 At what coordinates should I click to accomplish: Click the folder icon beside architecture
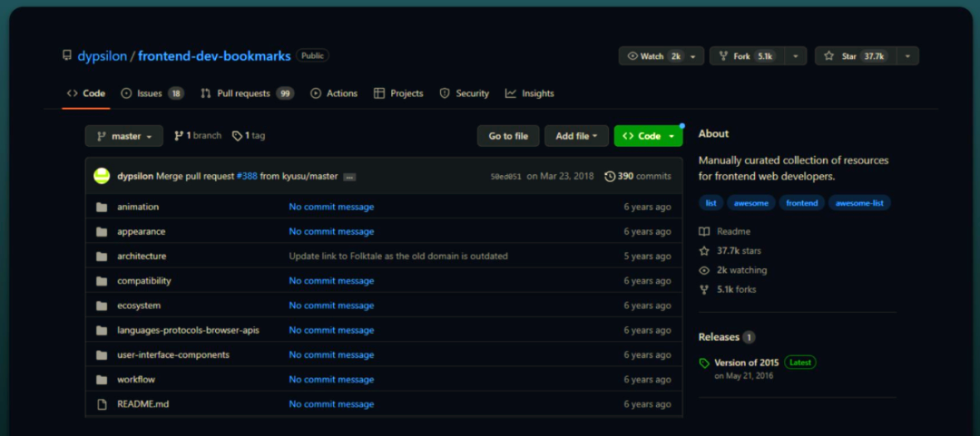click(x=102, y=257)
